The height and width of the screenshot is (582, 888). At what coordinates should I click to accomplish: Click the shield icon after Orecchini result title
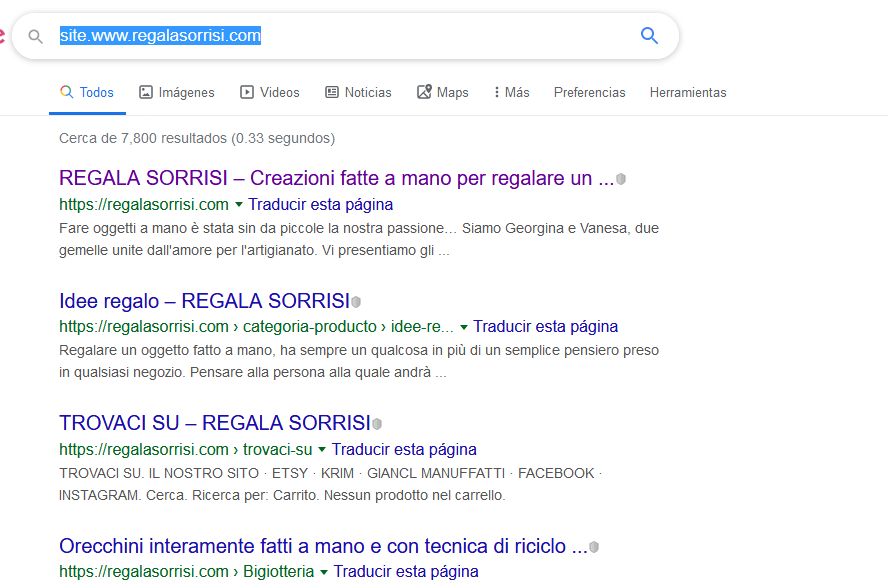[594, 547]
